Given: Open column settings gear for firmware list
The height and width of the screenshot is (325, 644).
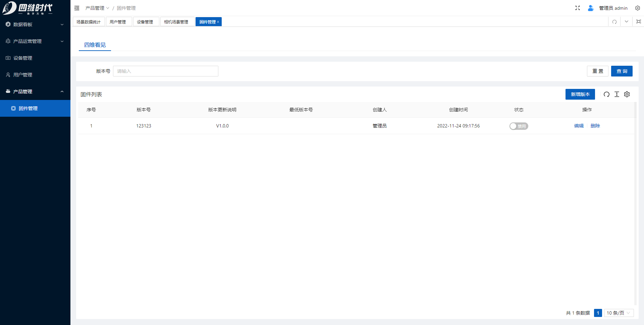Looking at the screenshot, I should [627, 94].
